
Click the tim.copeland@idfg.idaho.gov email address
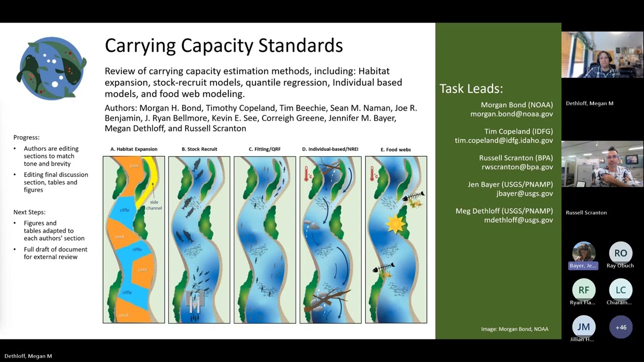pyautogui.click(x=504, y=141)
